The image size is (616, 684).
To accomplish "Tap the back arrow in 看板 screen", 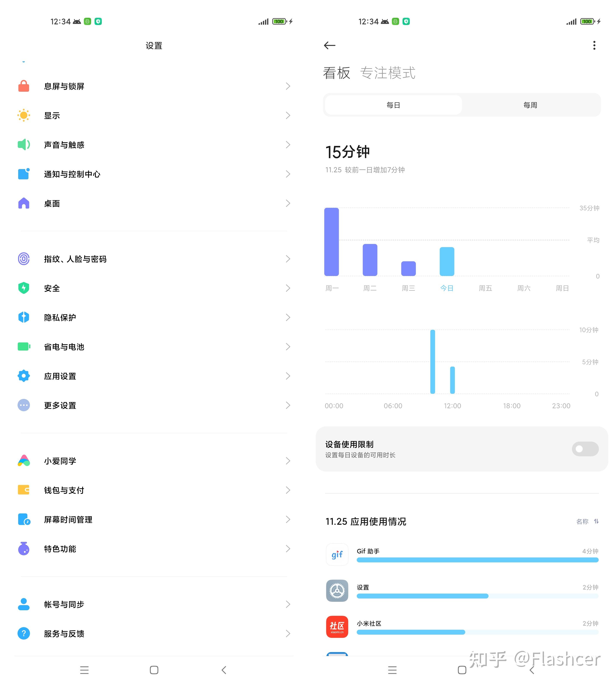I will click(329, 45).
